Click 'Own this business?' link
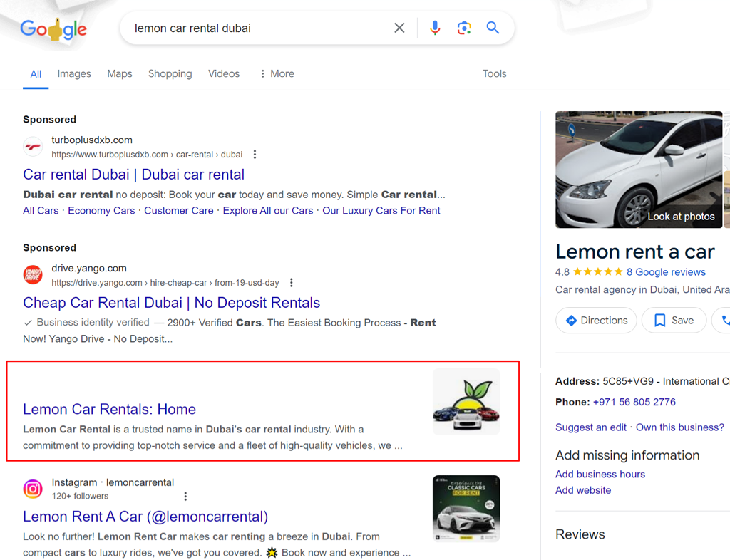Viewport: 730px width, 560px height. tap(680, 427)
